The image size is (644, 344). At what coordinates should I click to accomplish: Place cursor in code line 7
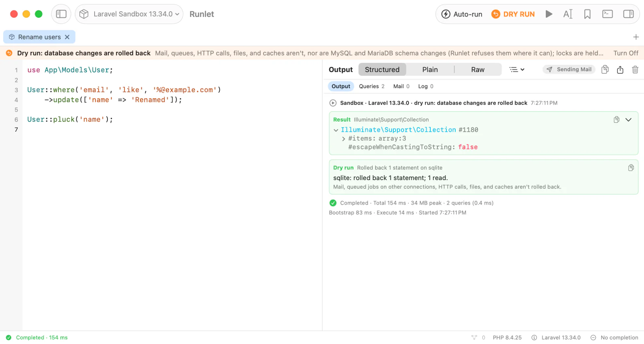pos(173,129)
